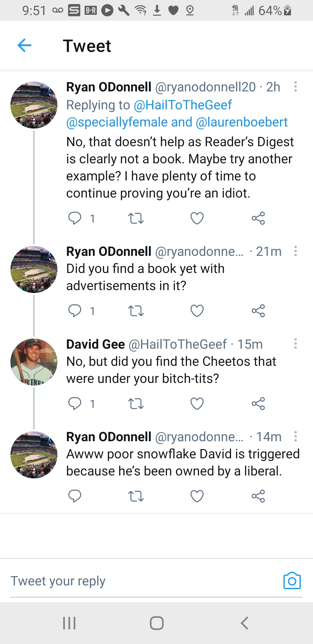Like David Gee's Cheetos tweet
This screenshot has height=644, width=313.
(197, 404)
